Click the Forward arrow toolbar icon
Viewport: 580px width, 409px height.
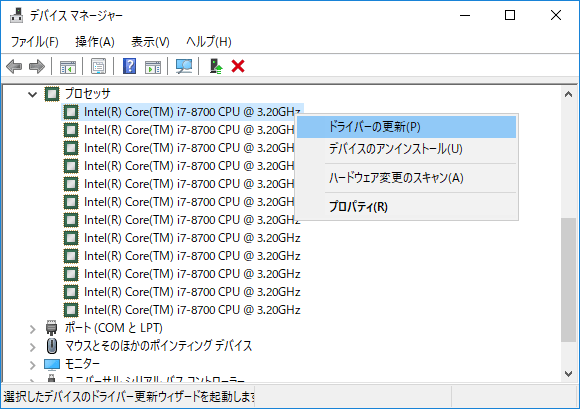click(x=37, y=67)
